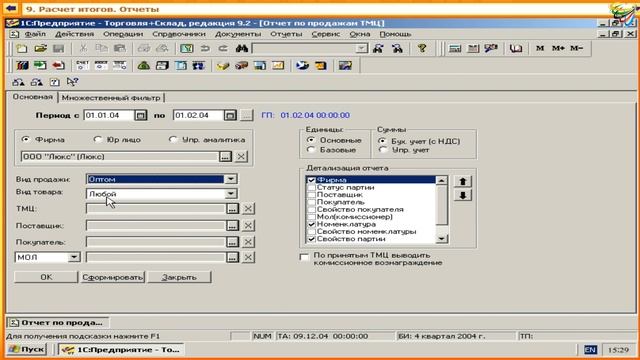The width and height of the screenshot is (640, 360).
Task: Click the arrow up period move icon
Action: click(x=18, y=82)
